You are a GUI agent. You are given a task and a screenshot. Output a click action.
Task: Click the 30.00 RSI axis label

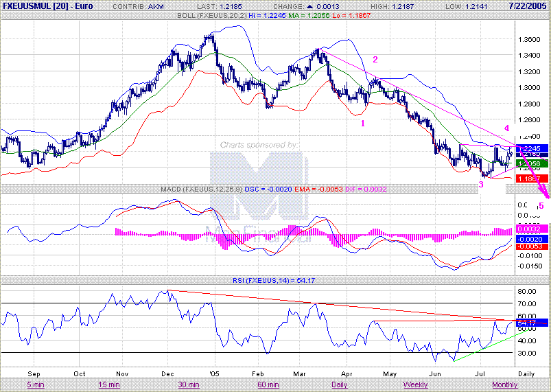pyautogui.click(x=527, y=353)
